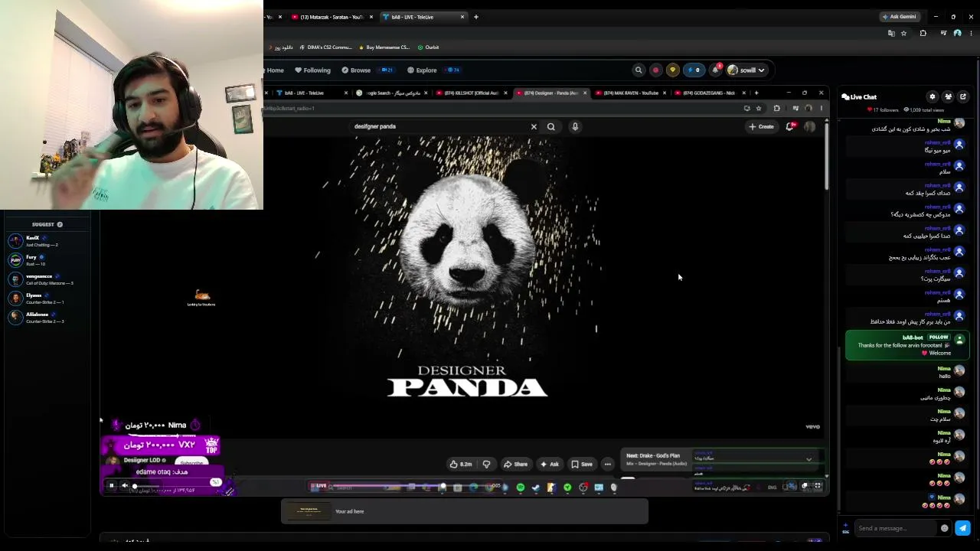
Task: Go to TeleLive Home
Action: [274, 70]
